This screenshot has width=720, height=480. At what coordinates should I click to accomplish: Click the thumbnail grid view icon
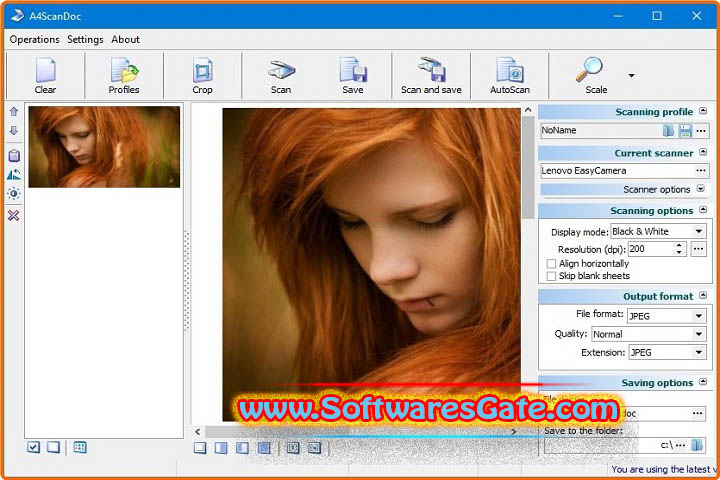pyautogui.click(x=80, y=447)
